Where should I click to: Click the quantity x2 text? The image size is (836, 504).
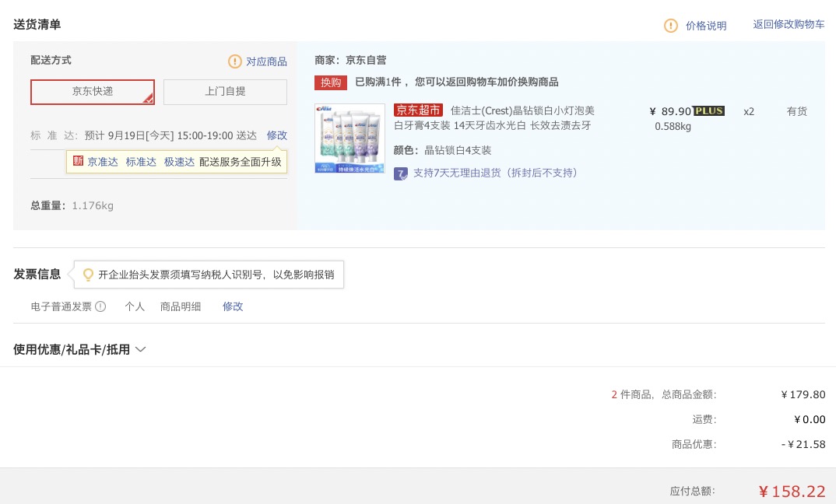pyautogui.click(x=749, y=111)
